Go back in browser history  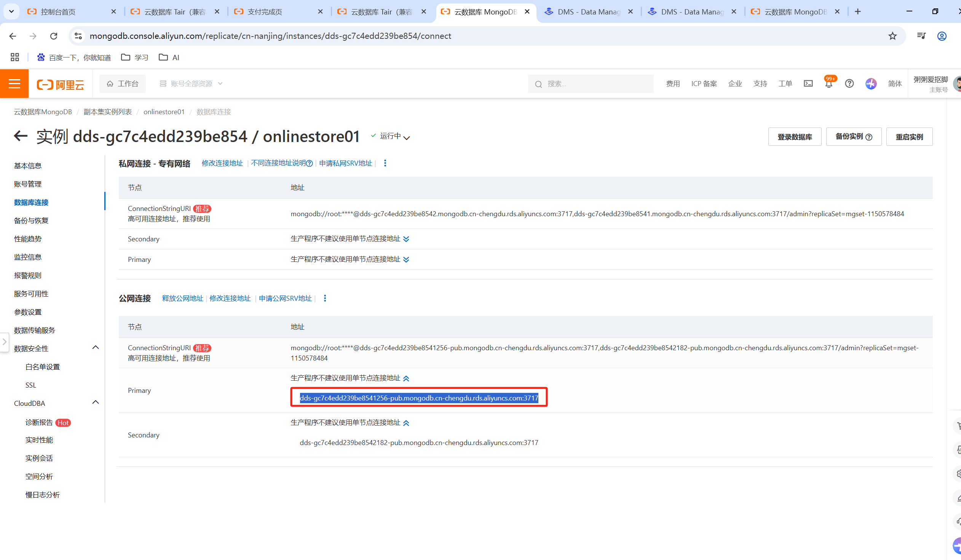tap(13, 36)
